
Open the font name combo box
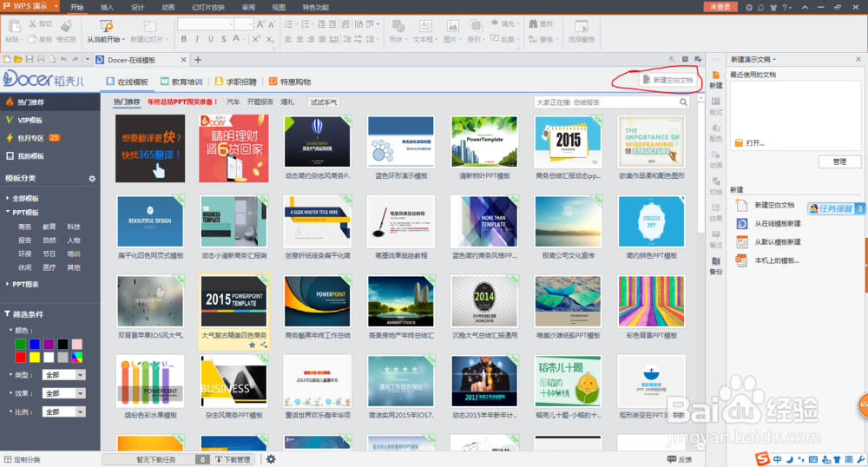[206, 24]
